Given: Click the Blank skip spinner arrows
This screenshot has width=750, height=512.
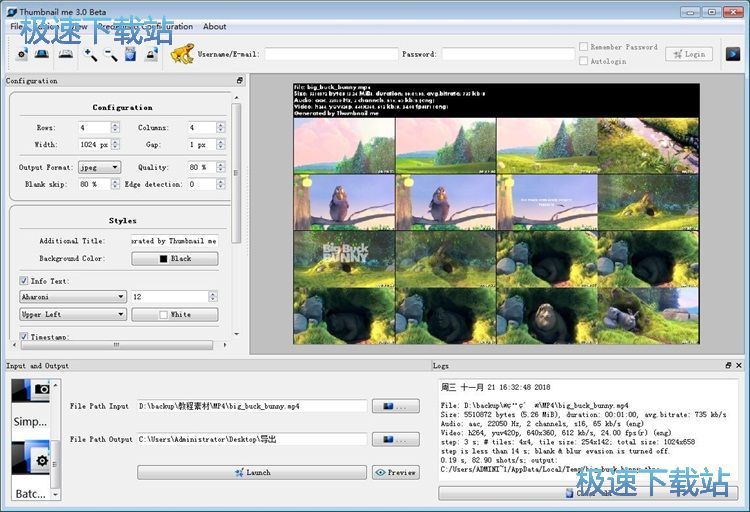Looking at the screenshot, I should 115,184.
